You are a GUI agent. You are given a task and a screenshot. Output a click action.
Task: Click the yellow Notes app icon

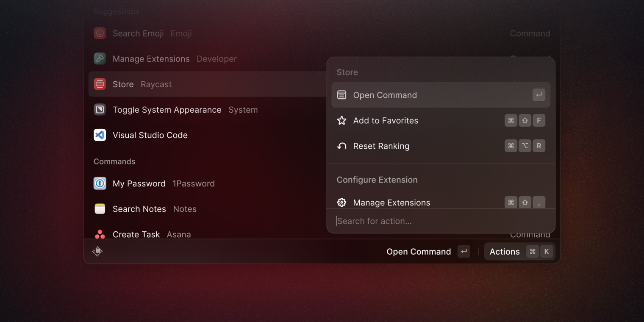[100, 209]
